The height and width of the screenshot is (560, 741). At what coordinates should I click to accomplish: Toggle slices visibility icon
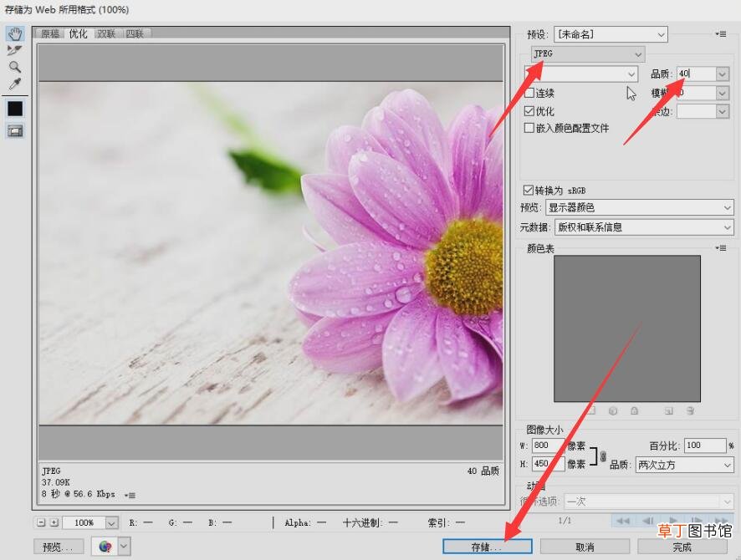[15, 130]
